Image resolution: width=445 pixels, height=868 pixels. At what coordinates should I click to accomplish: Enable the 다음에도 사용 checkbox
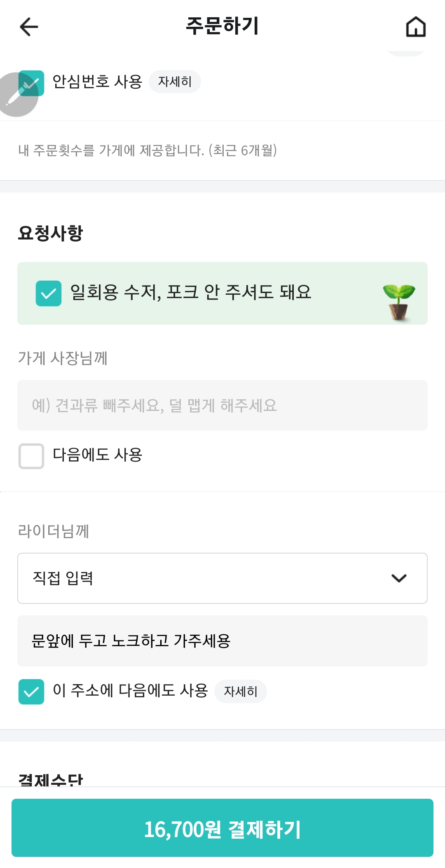(31, 456)
